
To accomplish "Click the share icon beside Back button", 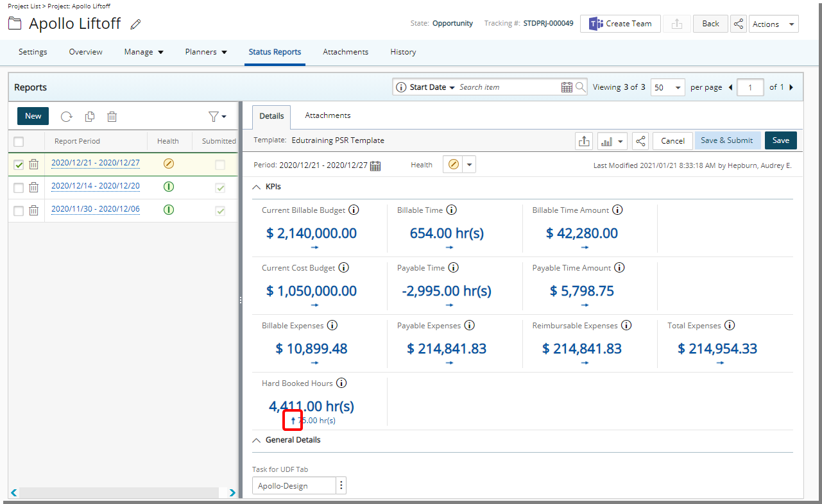I will pos(739,24).
